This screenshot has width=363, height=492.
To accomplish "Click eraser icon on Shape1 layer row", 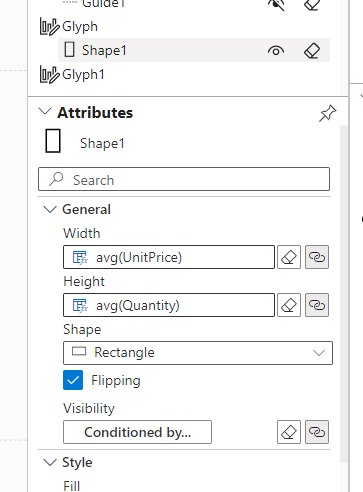I will click(312, 51).
